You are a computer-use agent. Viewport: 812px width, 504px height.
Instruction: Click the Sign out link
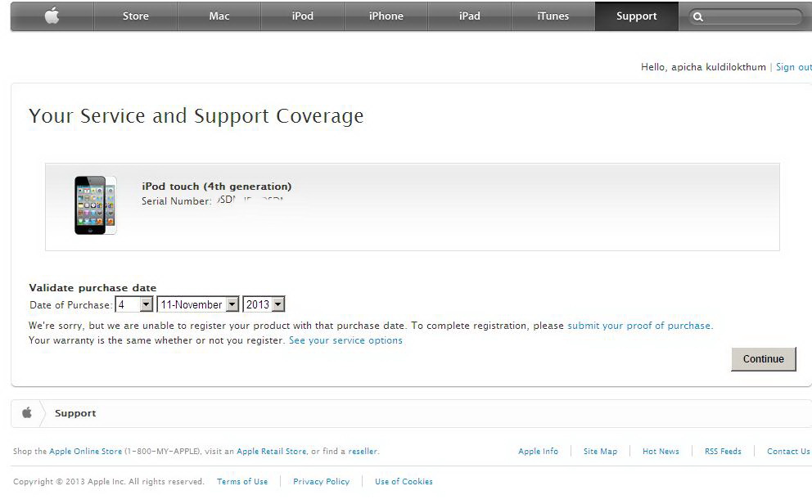click(793, 67)
